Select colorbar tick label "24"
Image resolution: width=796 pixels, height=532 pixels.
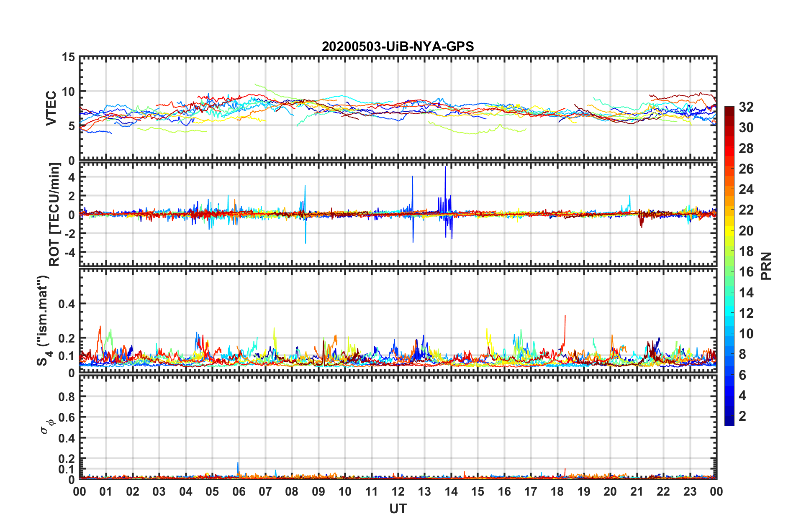746,189
